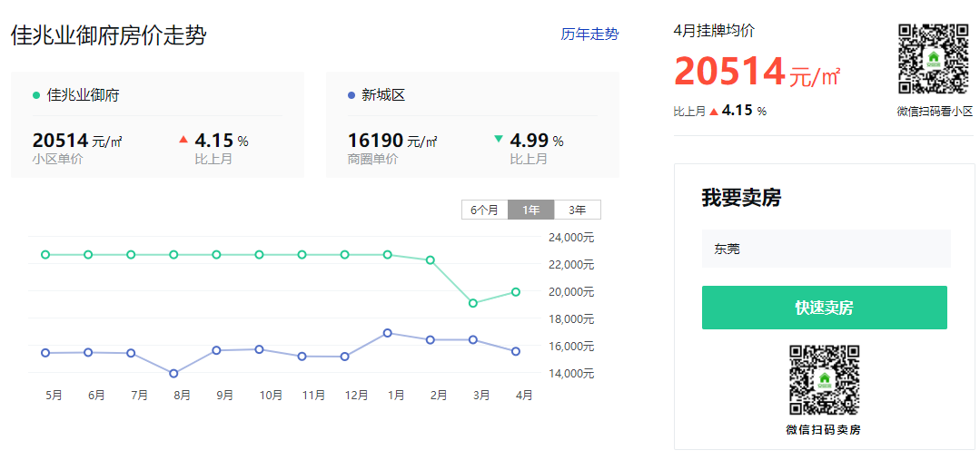The height and width of the screenshot is (460, 980).
Task: Toggle the blue 新城区 legend dot
Action: click(351, 96)
